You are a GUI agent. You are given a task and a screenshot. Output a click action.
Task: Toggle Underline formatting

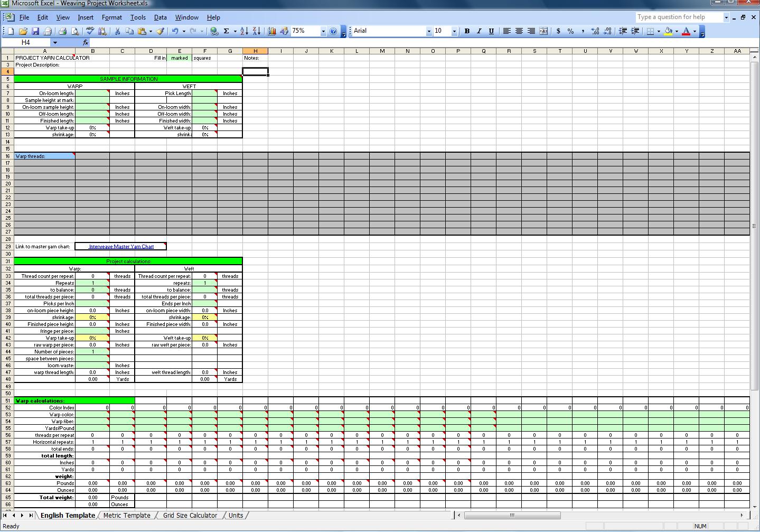[491, 31]
